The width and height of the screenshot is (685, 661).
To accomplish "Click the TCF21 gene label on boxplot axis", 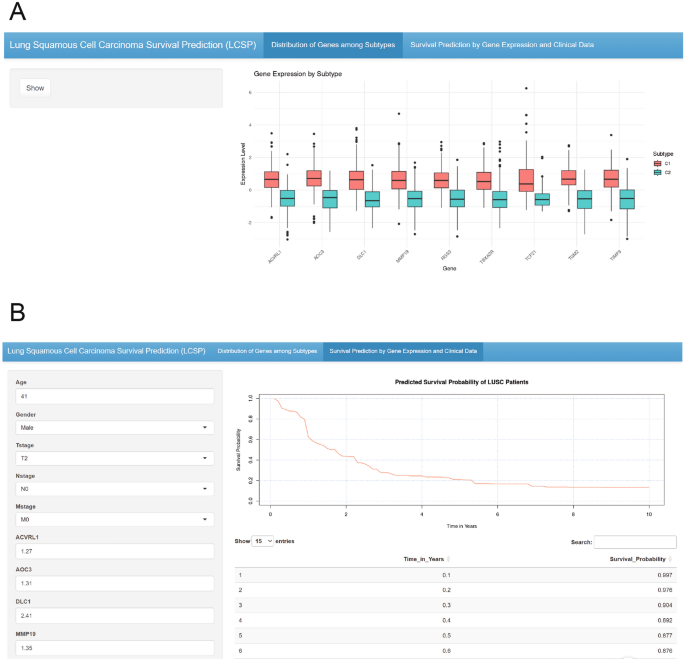I will (x=530, y=256).
